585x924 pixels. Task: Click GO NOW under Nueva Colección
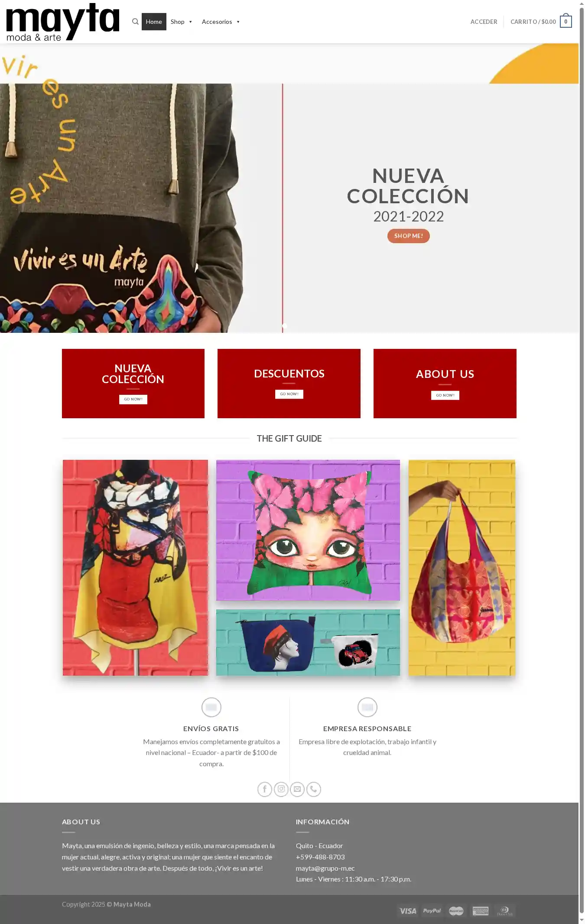133,399
